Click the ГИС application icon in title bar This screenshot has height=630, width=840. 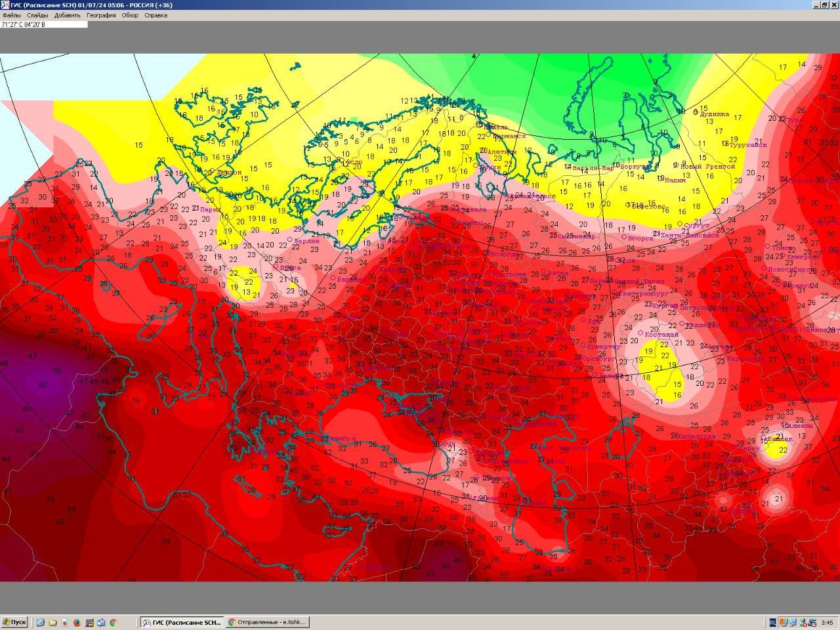5,5
